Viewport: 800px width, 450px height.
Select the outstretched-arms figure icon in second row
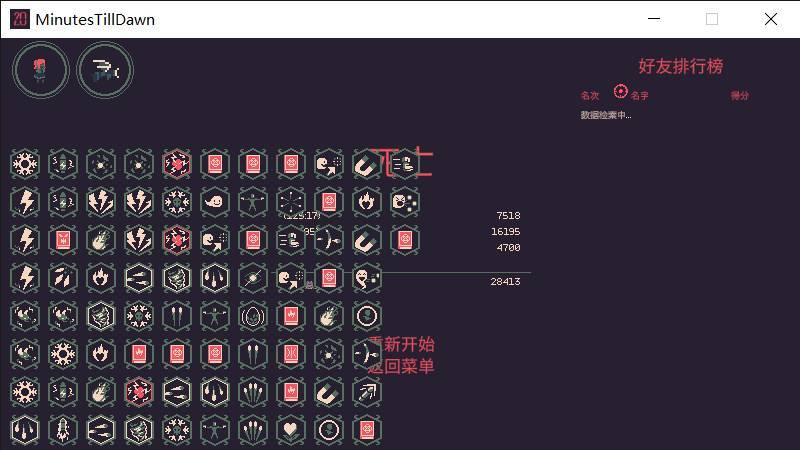click(253, 202)
